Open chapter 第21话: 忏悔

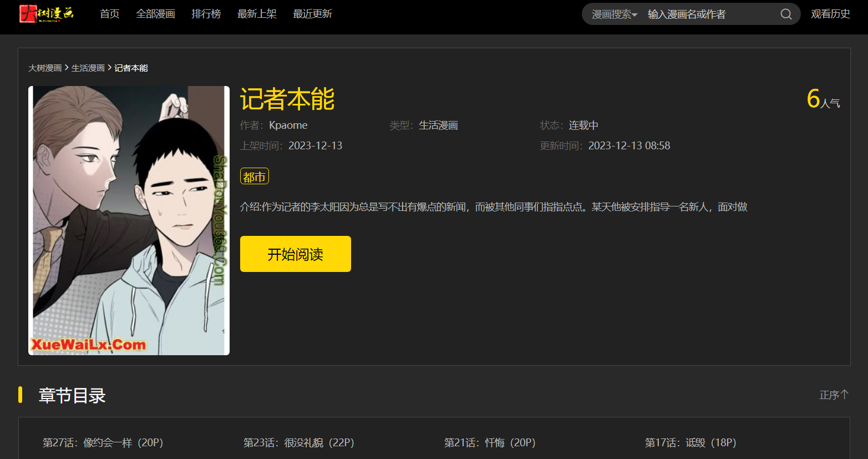click(489, 442)
